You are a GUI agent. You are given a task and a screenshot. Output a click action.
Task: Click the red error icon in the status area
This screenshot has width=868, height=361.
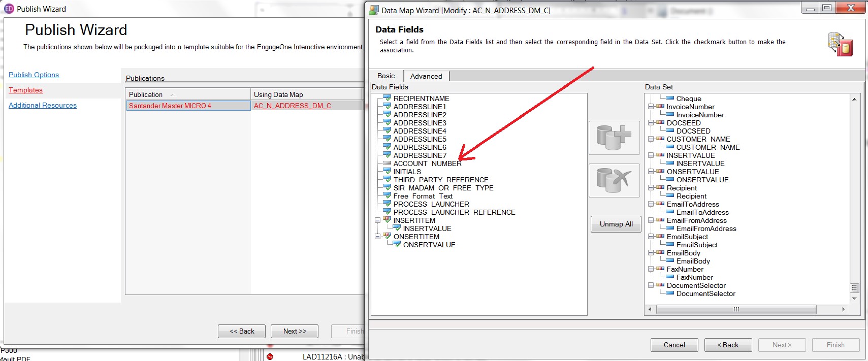[x=270, y=356]
